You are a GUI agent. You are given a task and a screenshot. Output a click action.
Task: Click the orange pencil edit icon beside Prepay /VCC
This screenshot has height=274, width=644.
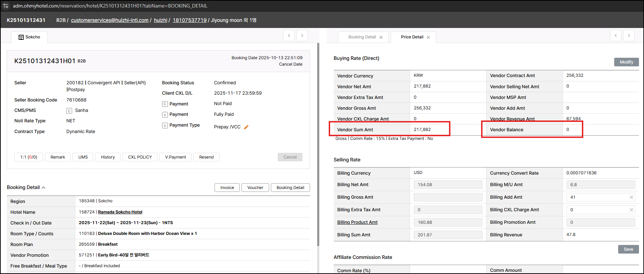(246, 127)
